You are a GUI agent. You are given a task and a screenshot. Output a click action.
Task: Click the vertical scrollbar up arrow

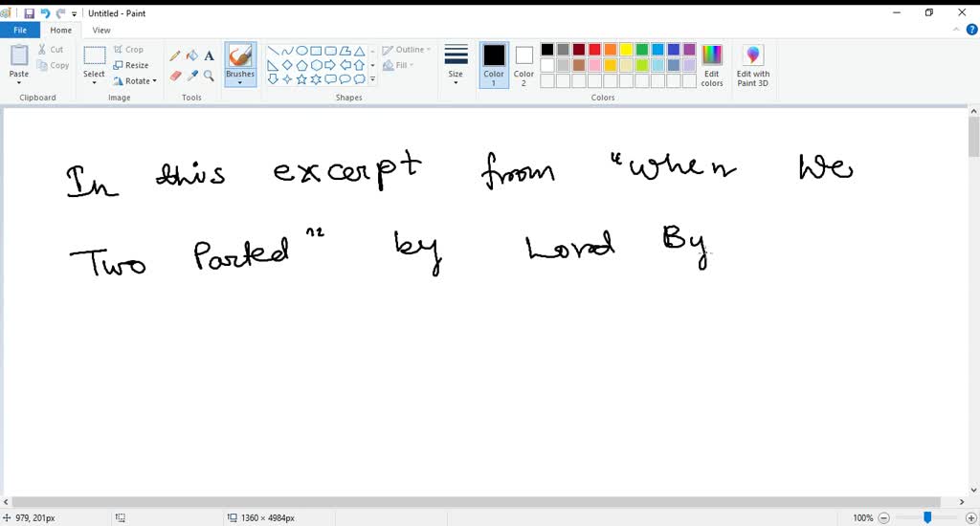973,111
